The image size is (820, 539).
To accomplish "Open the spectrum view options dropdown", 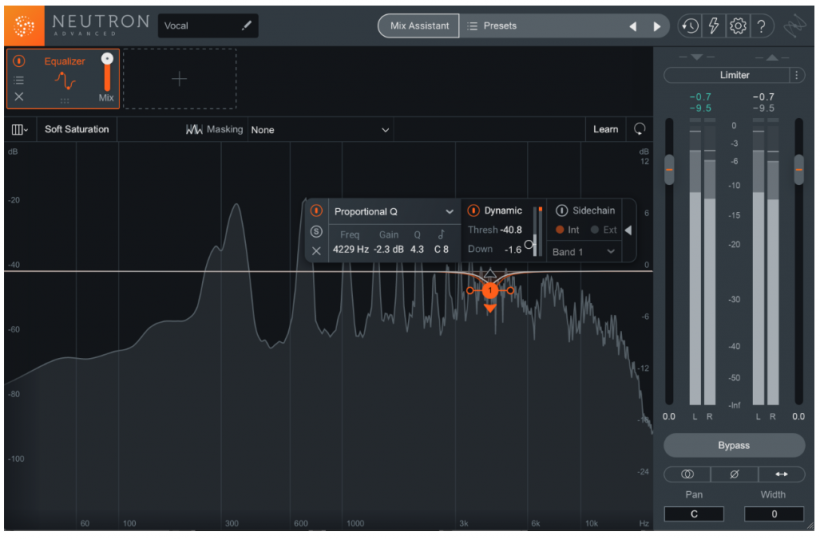I will 19,130.
